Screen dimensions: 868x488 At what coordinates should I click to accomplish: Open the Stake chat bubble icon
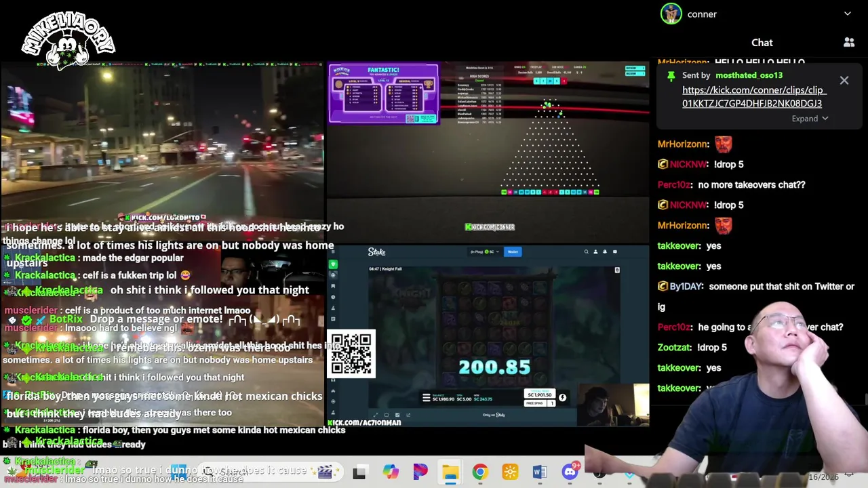[615, 252]
